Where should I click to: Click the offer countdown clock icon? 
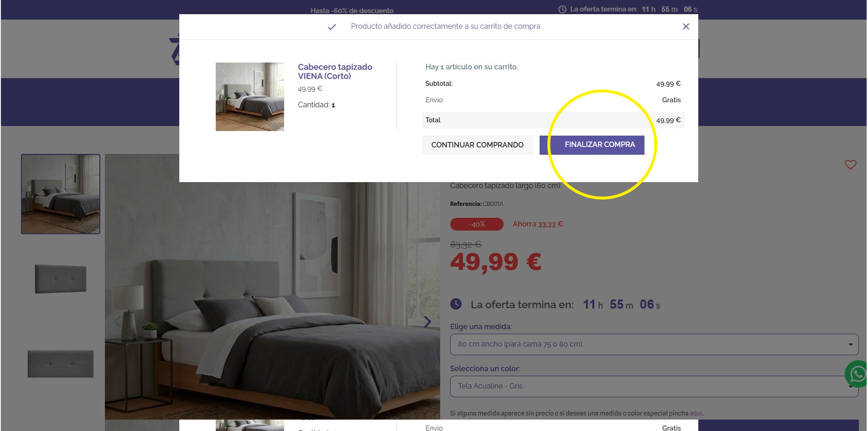tap(456, 304)
